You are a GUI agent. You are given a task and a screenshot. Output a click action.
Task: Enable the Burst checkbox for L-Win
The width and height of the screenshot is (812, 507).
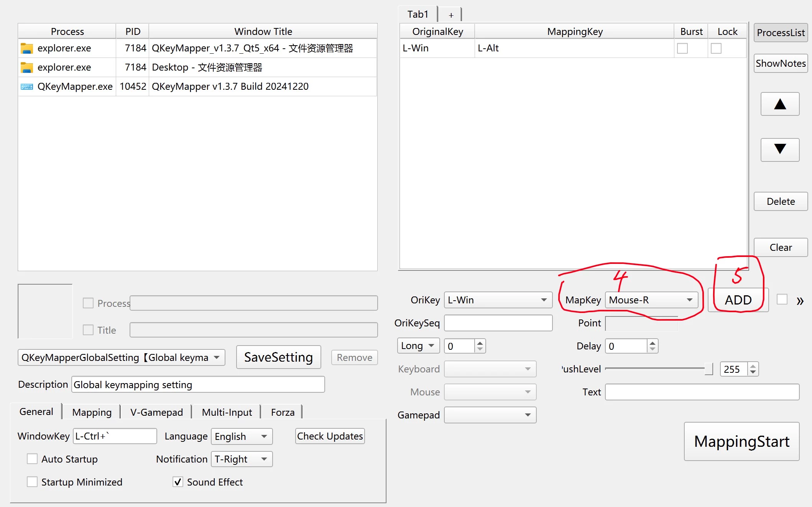[x=682, y=48]
